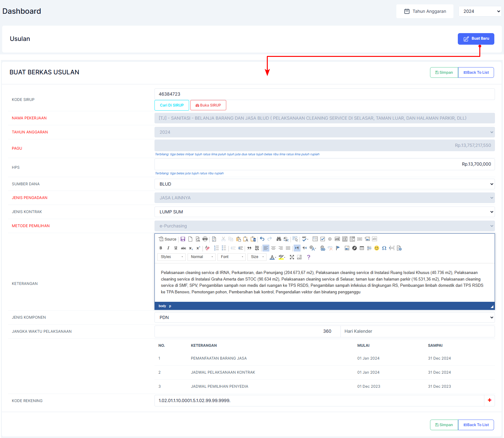Insert a table using the table icon
Screen dimensions: 504x438
click(362, 248)
